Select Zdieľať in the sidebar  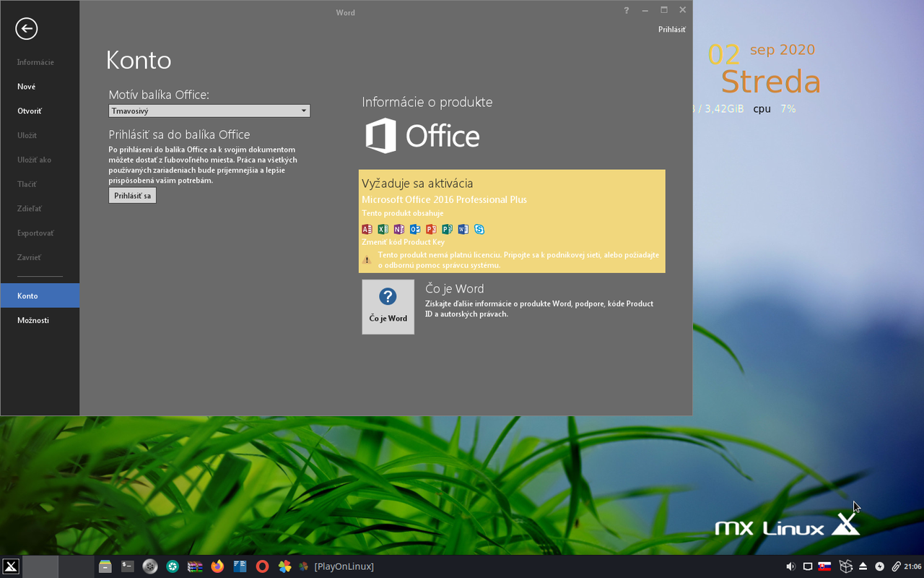[x=40, y=209]
